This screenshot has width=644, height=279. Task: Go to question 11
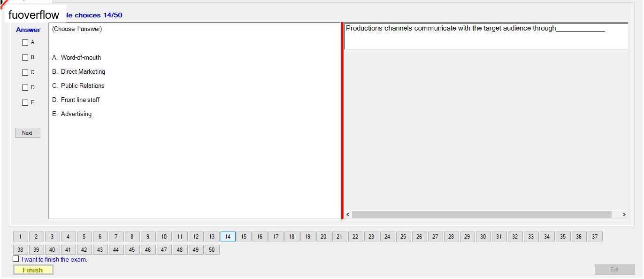click(180, 237)
